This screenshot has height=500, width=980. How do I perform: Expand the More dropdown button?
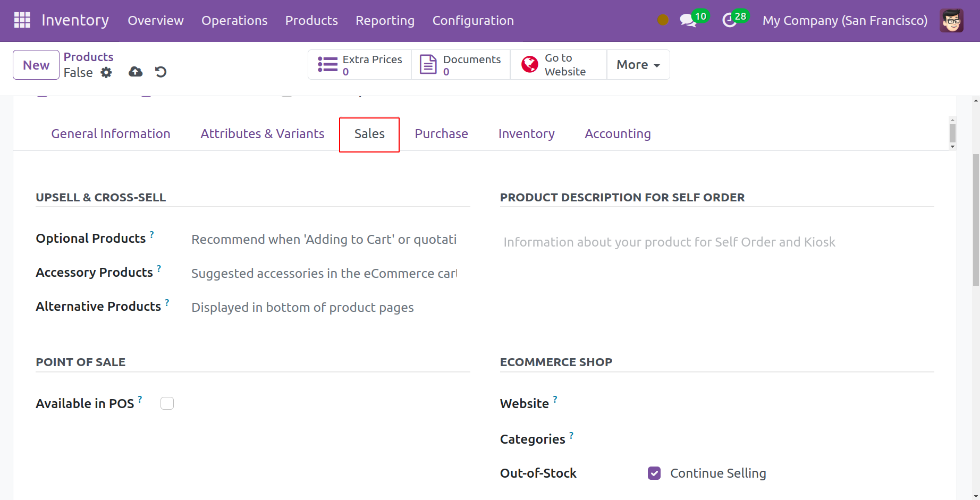coord(638,65)
